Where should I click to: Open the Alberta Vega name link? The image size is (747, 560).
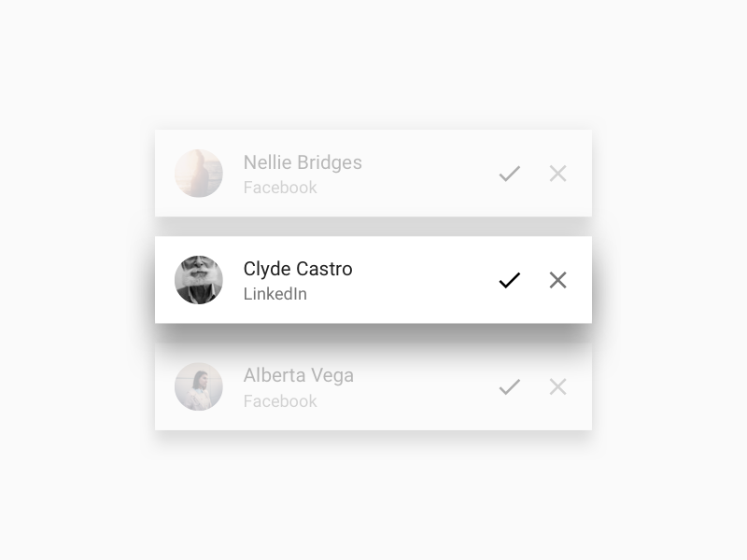tap(299, 375)
